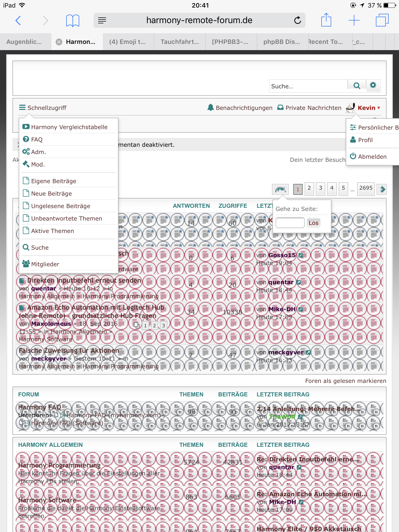This screenshot has height=532, width=399.
Task: Go to page 2695
Action: [x=366, y=188]
